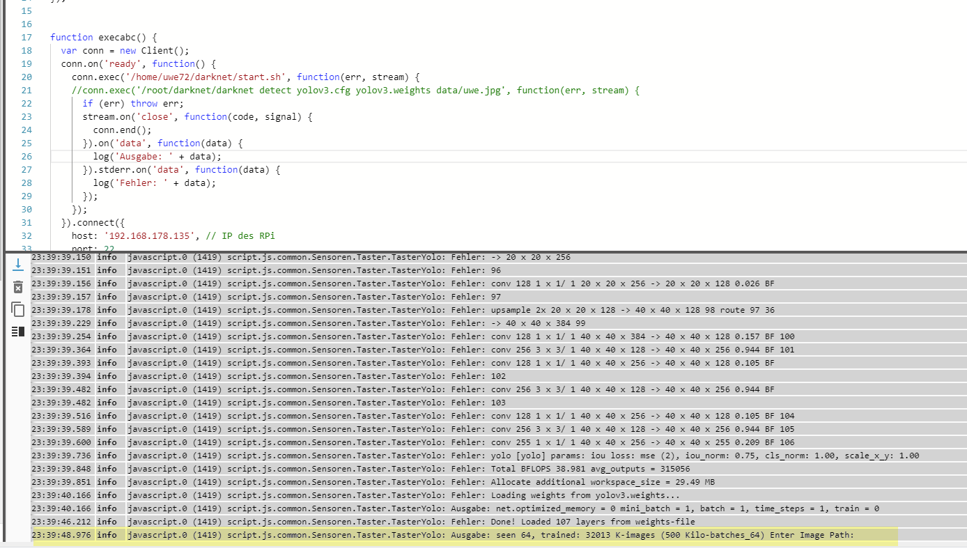Select the log row reading 'Fehler: 97'
Viewport: 967px width, 560px height.
click(498, 297)
